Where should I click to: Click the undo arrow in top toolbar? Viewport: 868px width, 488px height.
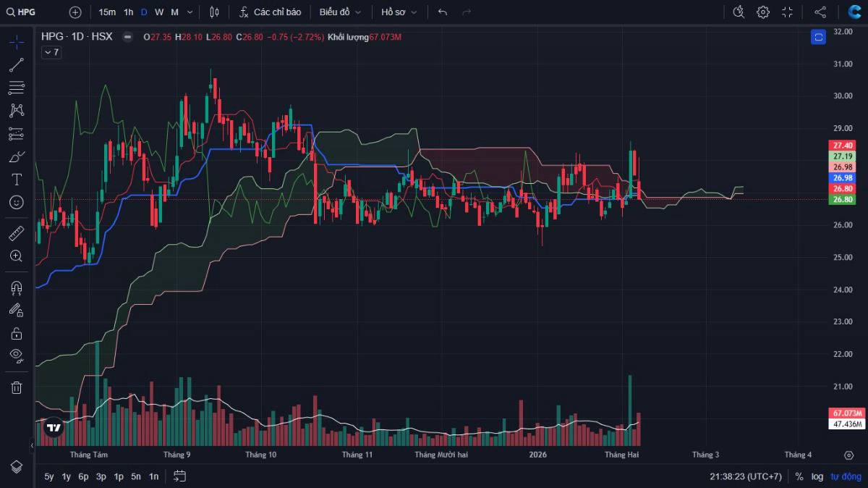(443, 12)
